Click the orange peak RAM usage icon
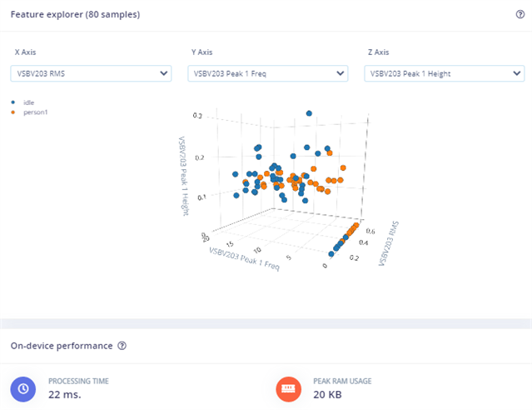 (x=290, y=388)
